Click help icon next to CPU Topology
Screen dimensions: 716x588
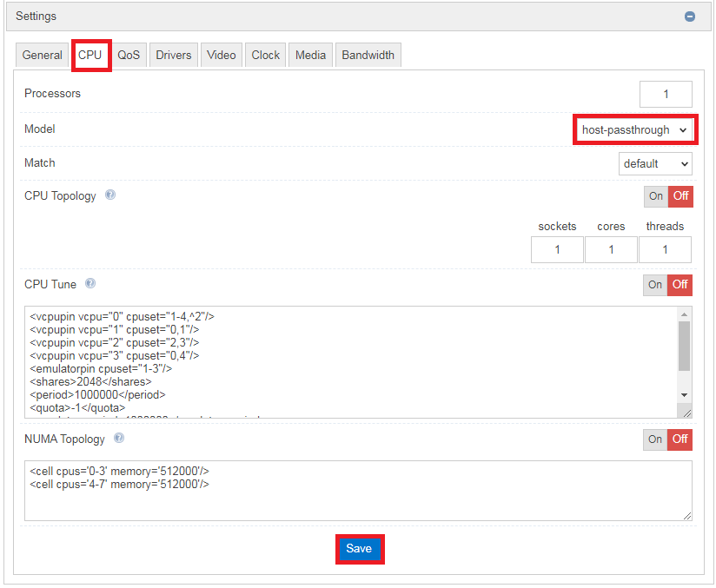pos(110,195)
